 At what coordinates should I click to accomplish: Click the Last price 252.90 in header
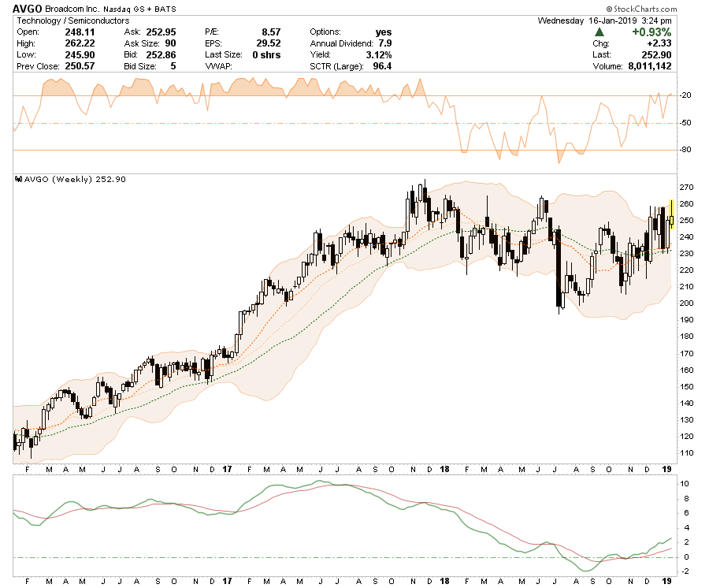coord(656,54)
